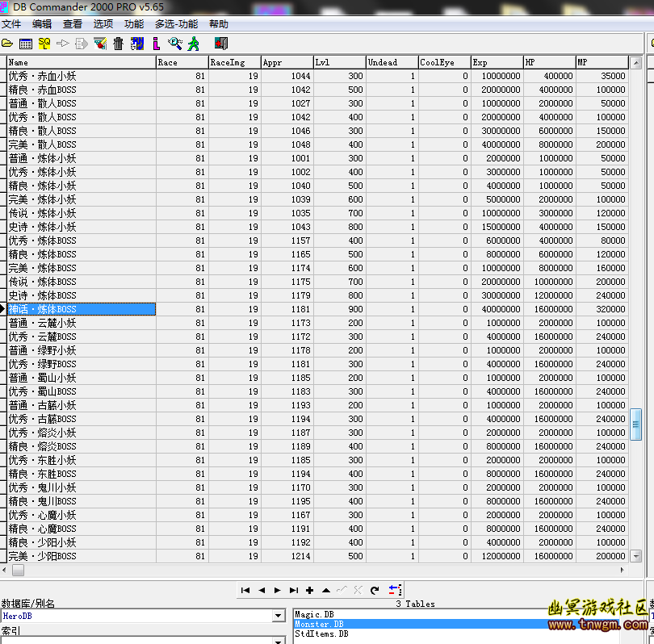Open the 多选-功能 menu
The width and height of the screenshot is (654, 644).
(x=177, y=24)
